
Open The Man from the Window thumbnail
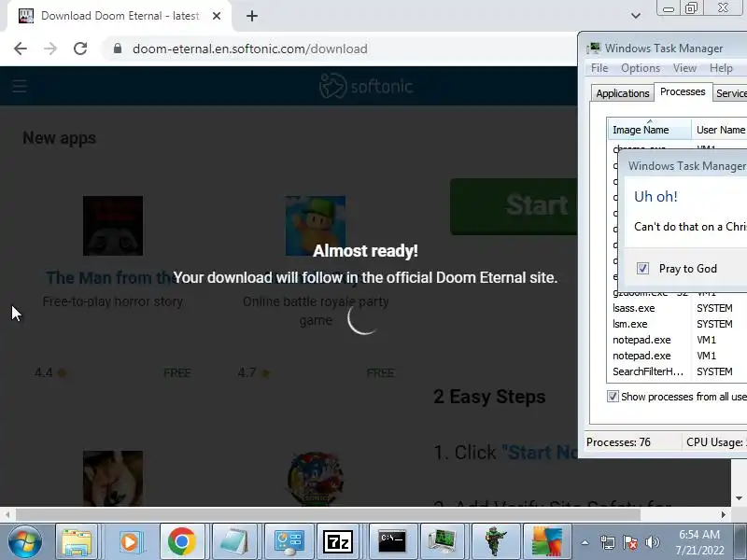point(113,226)
